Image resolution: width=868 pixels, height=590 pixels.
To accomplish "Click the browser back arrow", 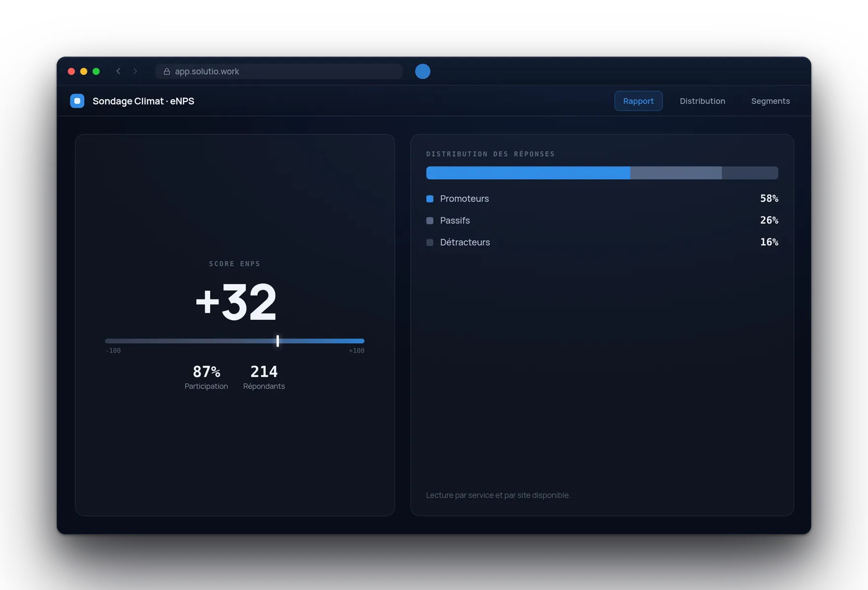I will (x=118, y=71).
